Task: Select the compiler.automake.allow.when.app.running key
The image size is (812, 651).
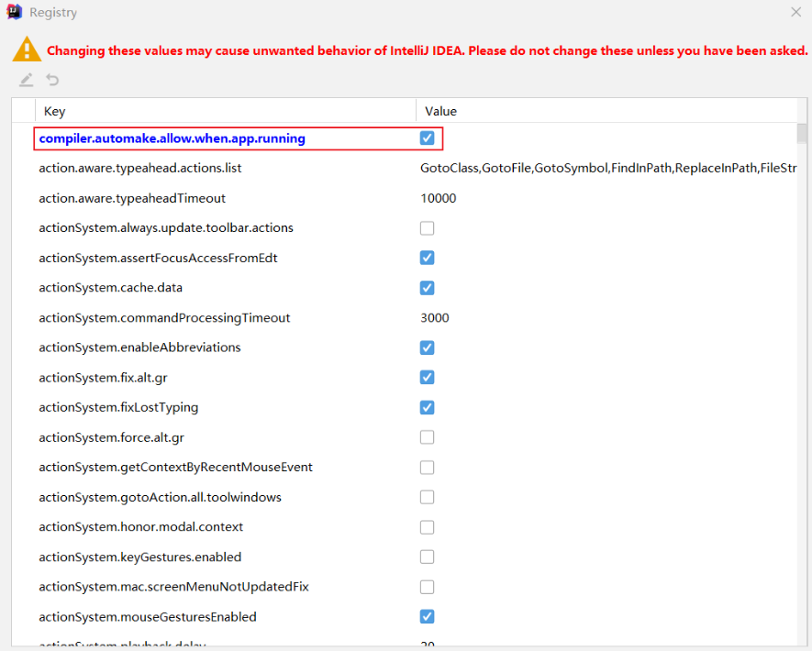Action: pyautogui.click(x=172, y=138)
